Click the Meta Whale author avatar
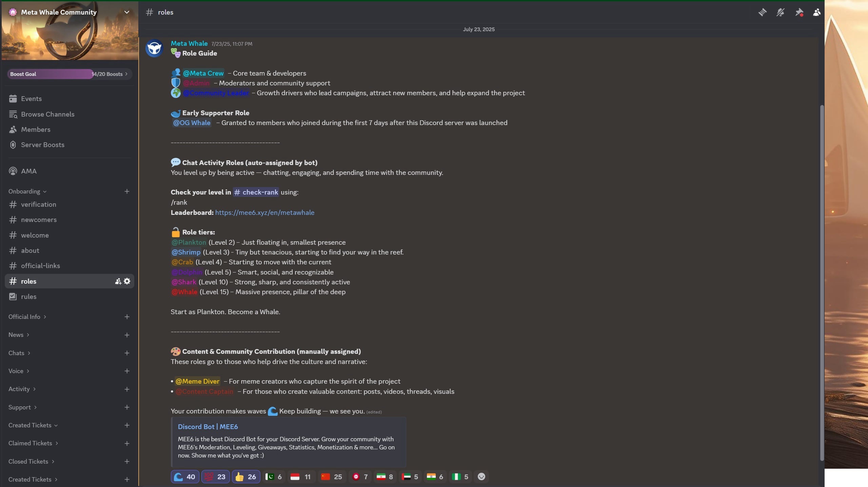The width and height of the screenshot is (868, 487). (154, 48)
